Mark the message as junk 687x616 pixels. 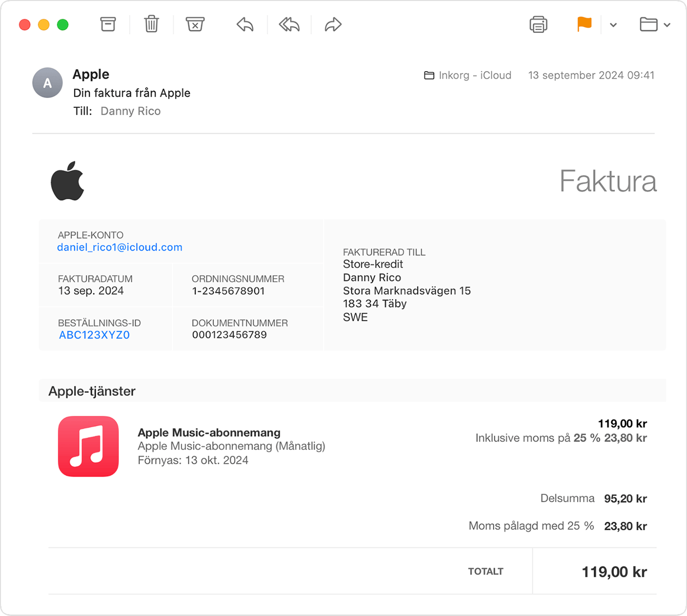point(195,24)
